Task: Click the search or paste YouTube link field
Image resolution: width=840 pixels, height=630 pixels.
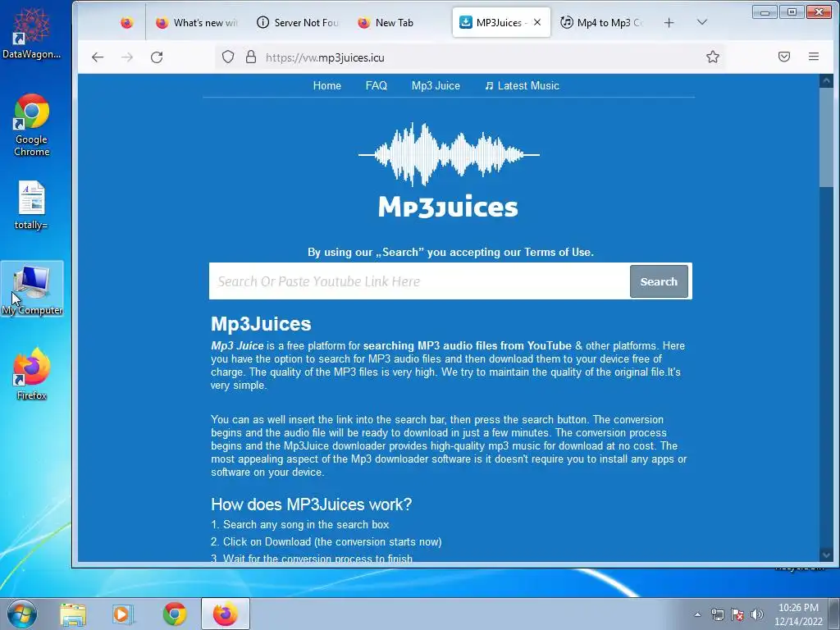Action: [x=419, y=281]
